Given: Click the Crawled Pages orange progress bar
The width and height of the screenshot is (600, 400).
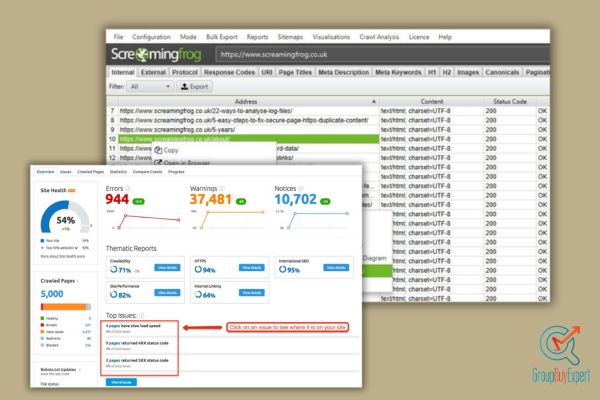Looking at the screenshot, I should pos(64,307).
